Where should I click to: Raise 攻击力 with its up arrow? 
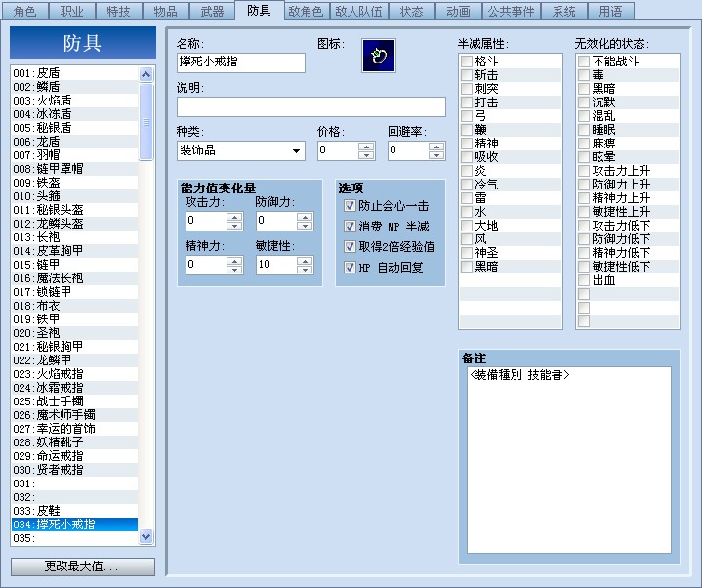(234, 217)
